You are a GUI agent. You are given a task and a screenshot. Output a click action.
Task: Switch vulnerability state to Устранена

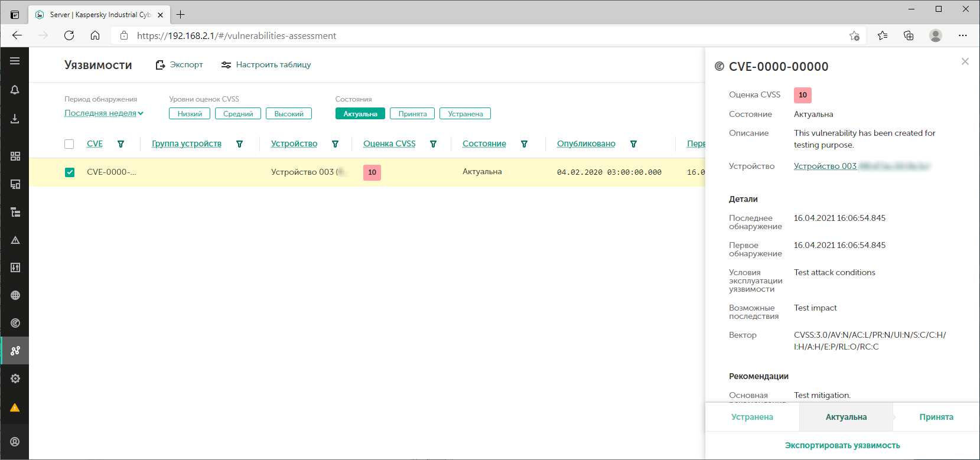pyautogui.click(x=751, y=417)
